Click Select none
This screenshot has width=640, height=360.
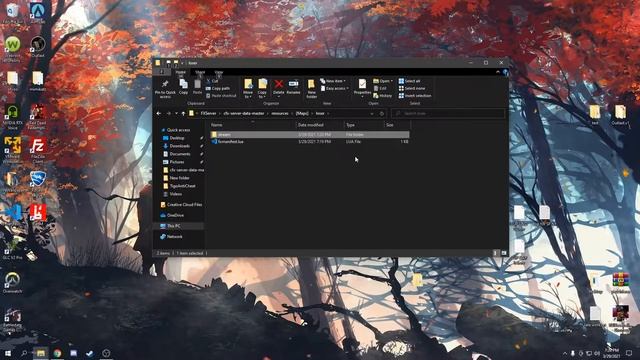pyautogui.click(x=412, y=88)
